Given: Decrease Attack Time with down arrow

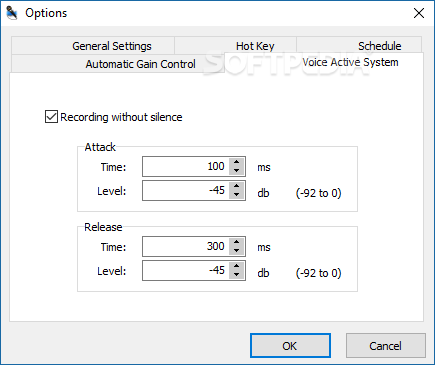Looking at the screenshot, I should pos(237,171).
